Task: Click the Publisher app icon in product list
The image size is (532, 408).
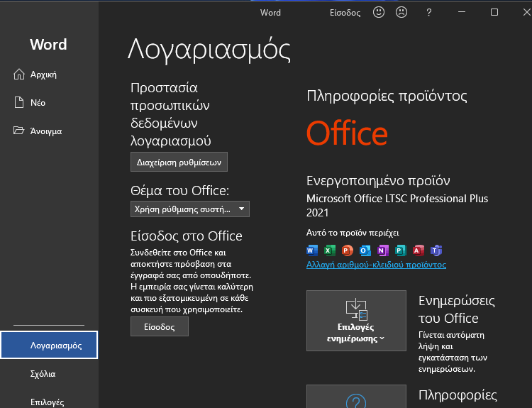Action: click(400, 250)
